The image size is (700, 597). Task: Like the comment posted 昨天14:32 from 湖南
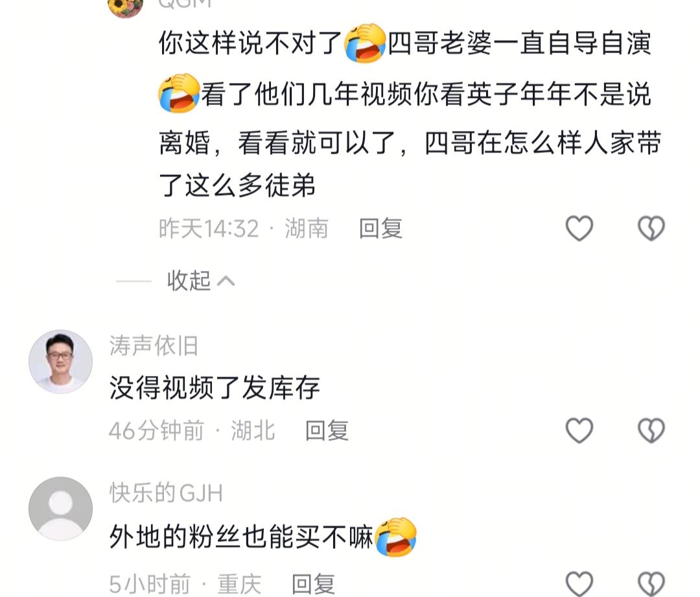[x=579, y=228]
